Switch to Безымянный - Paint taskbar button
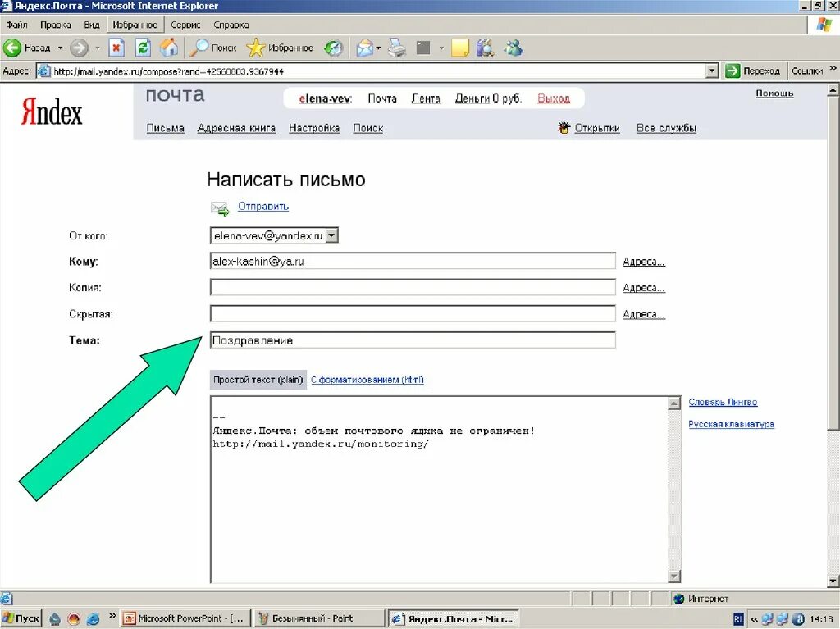This screenshot has width=840, height=629. (319, 618)
